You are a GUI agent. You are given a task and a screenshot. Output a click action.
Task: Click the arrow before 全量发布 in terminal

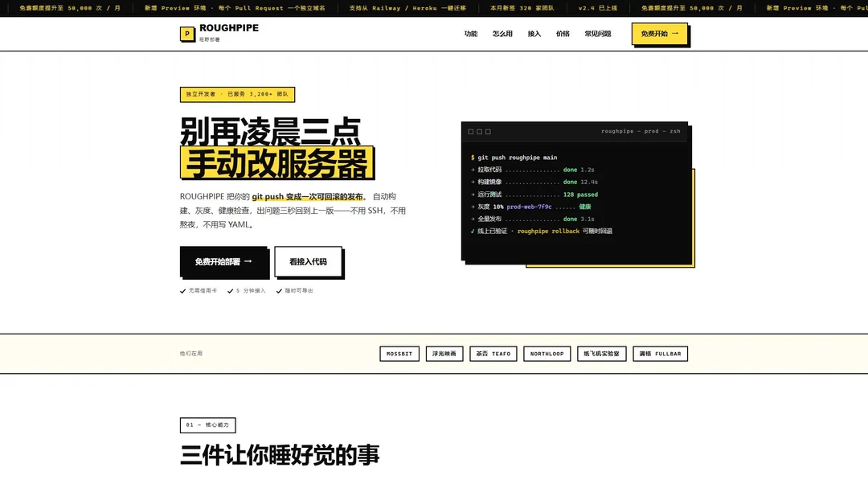473,219
